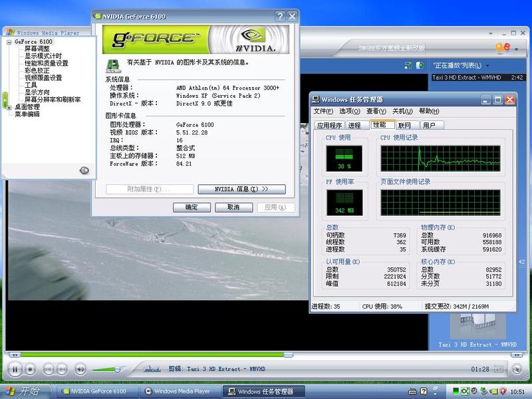Click the equalizer visualization icon beside the clip title
Image resolution: width=532 pixels, height=399 pixels.
[152, 369]
